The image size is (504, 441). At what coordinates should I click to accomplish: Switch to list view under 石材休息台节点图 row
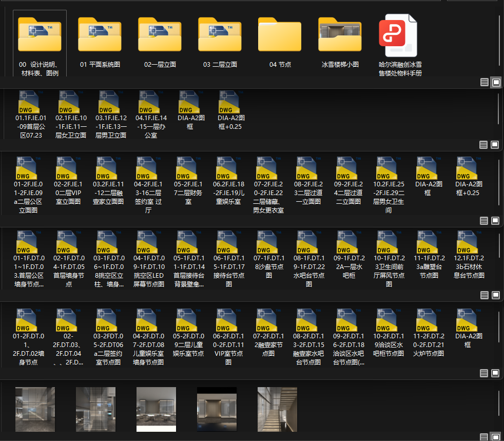484,295
